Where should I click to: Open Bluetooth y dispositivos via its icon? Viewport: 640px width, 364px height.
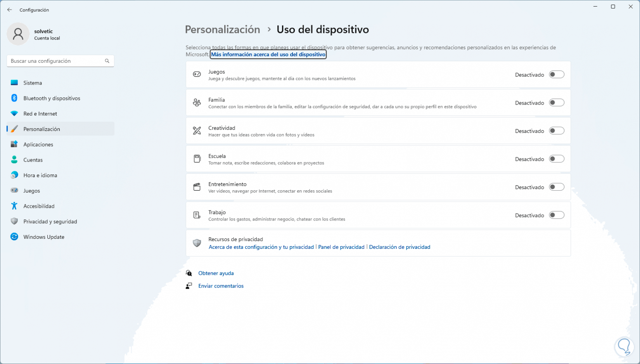pyautogui.click(x=14, y=98)
